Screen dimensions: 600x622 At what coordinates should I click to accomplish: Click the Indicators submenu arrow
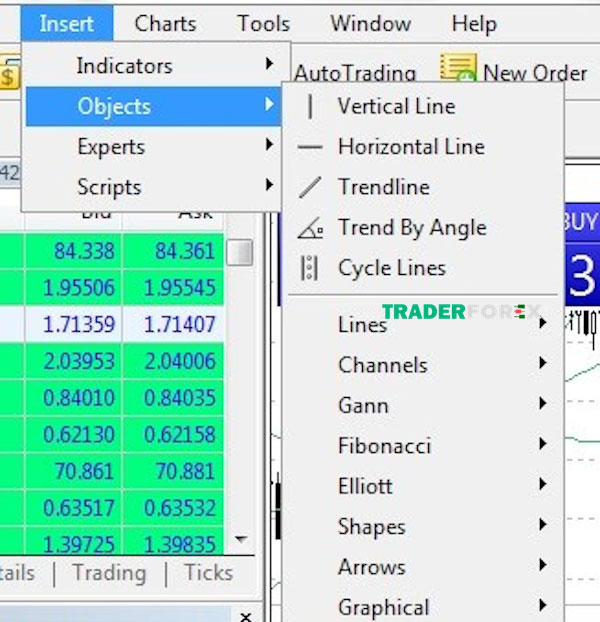click(269, 63)
